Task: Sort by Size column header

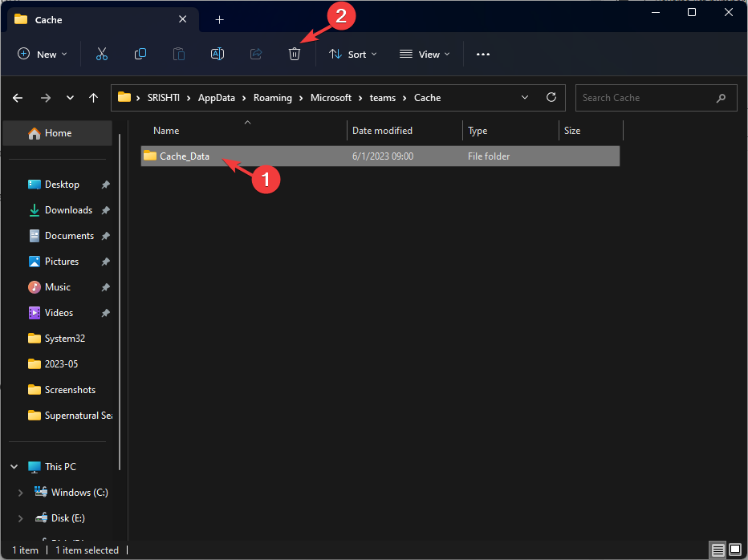Action: [572, 131]
